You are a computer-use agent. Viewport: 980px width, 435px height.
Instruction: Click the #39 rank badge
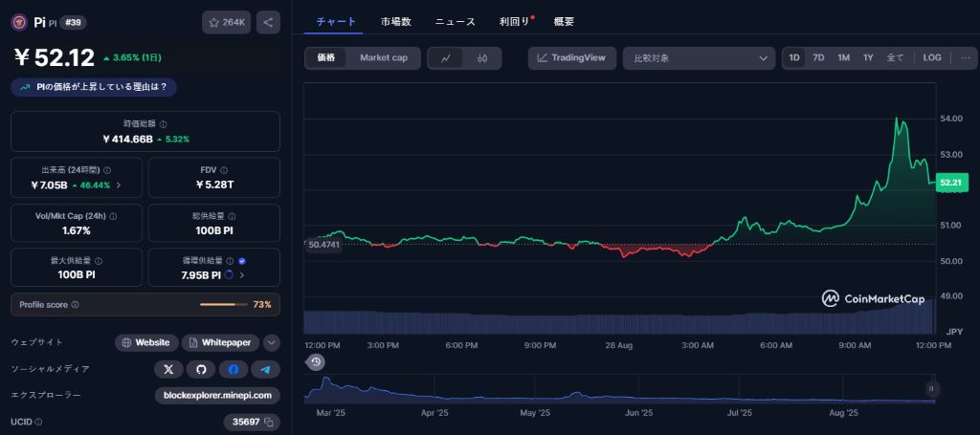(73, 23)
